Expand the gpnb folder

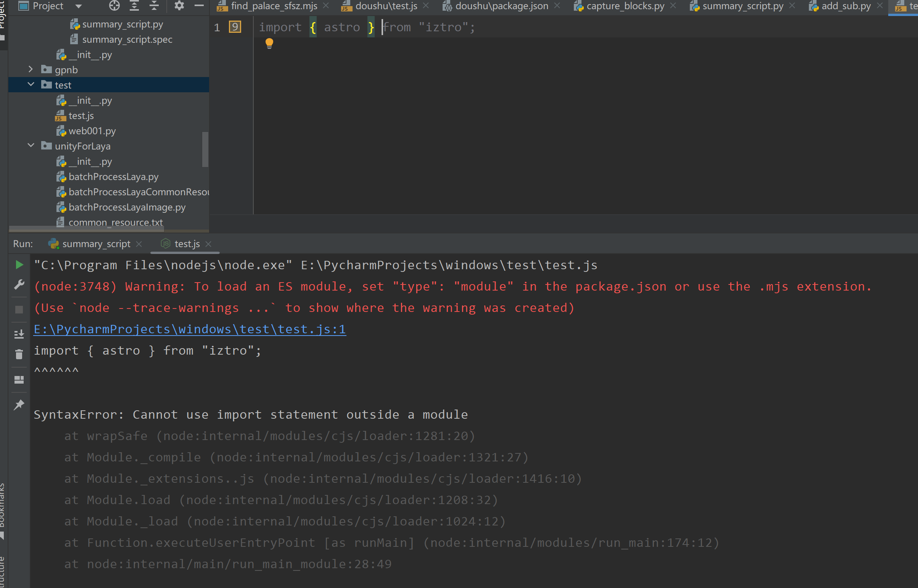[x=31, y=69]
